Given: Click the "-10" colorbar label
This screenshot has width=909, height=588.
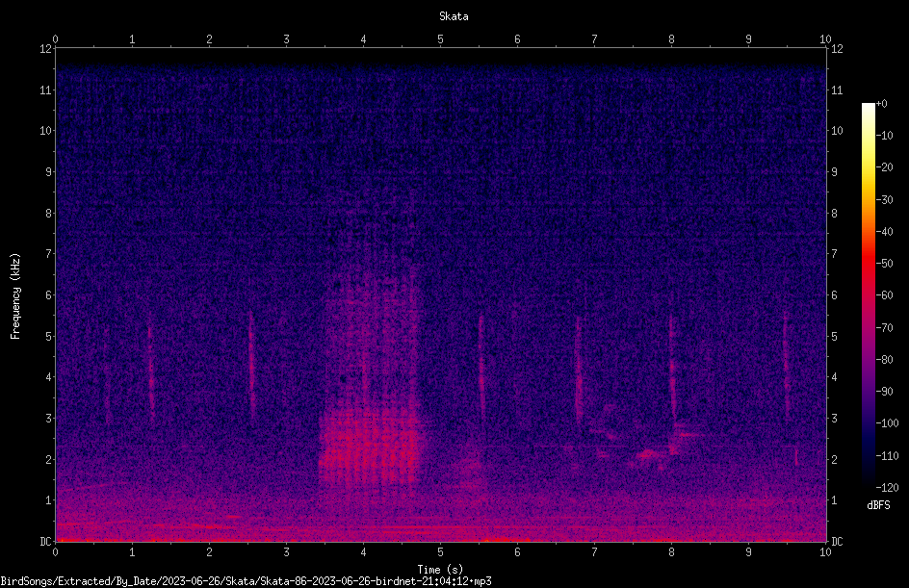Looking at the screenshot, I should tap(884, 136).
